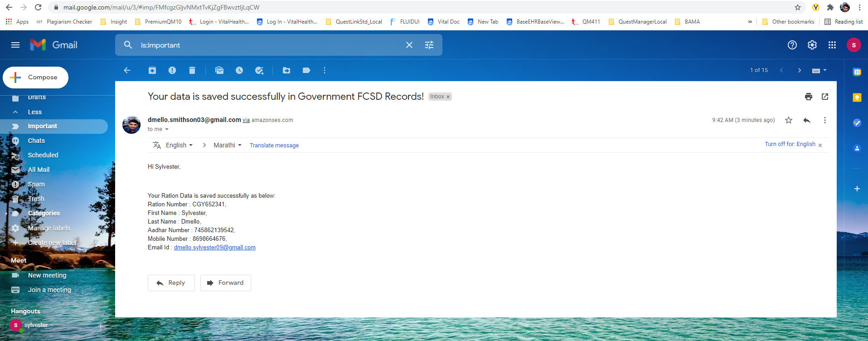Clear the is:important search text
Screen dimensions: 868x341
coord(409,45)
